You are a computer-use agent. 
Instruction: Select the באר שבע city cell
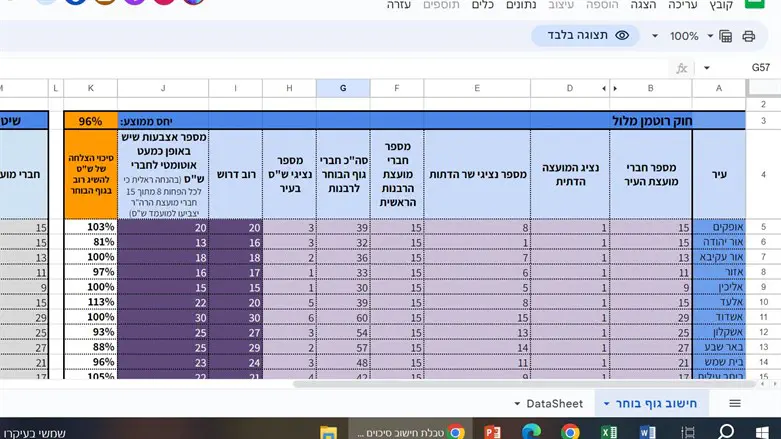tap(719, 347)
